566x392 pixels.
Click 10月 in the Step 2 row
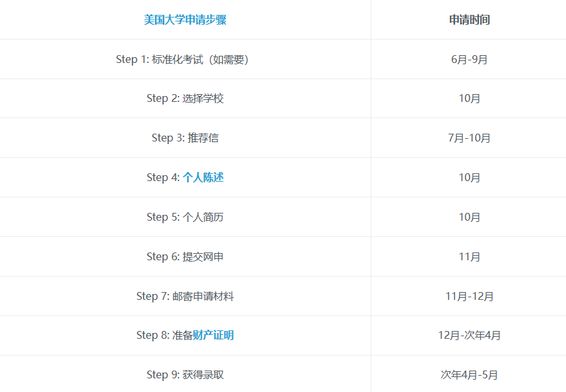(x=469, y=99)
